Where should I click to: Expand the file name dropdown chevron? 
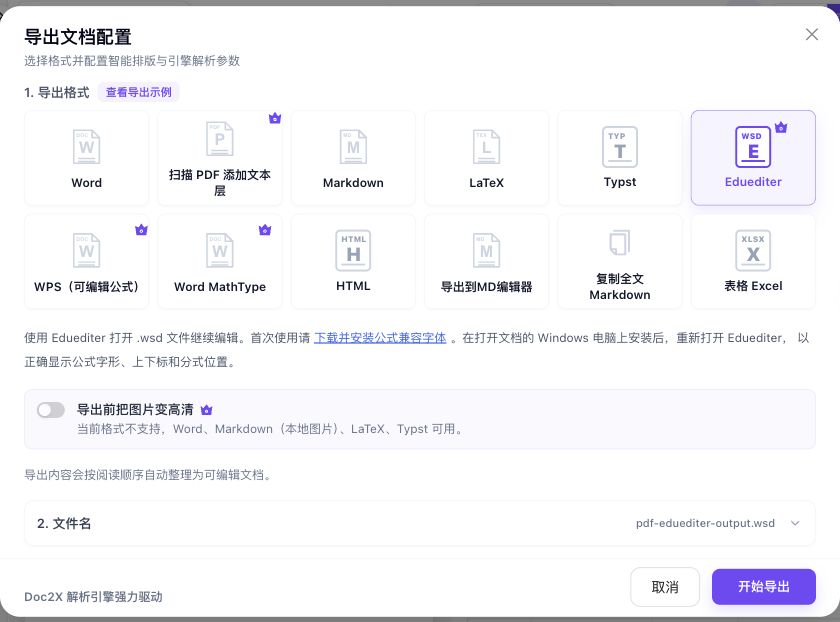795,523
